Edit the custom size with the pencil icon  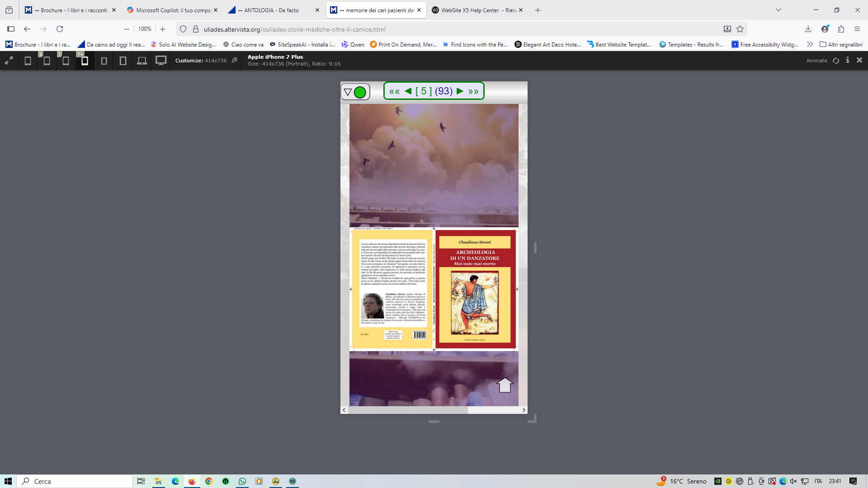pyautogui.click(x=235, y=60)
